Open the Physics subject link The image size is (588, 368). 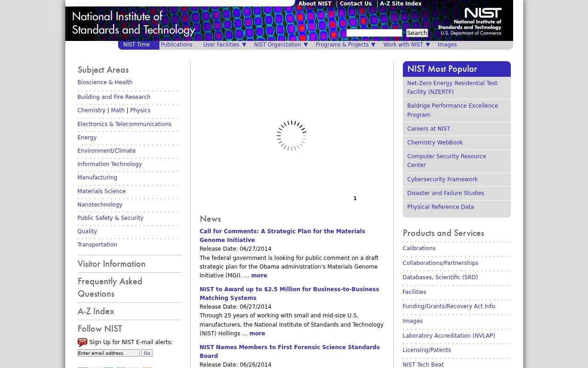coord(140,110)
